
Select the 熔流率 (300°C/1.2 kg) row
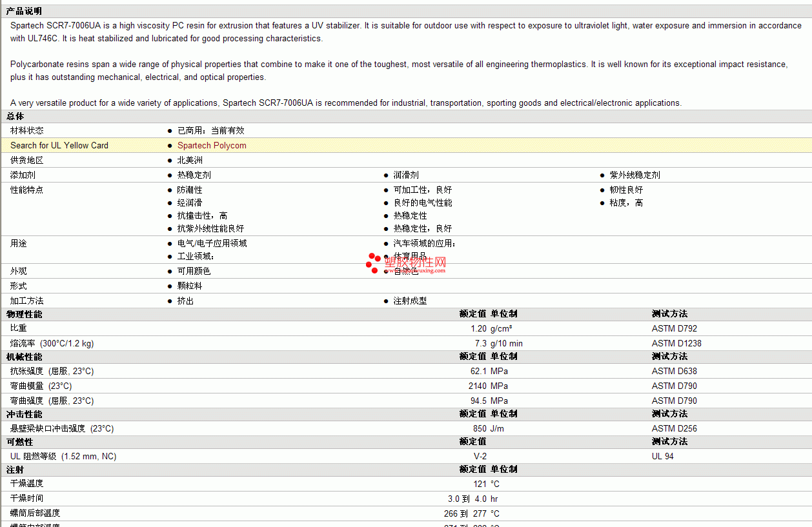(x=406, y=343)
